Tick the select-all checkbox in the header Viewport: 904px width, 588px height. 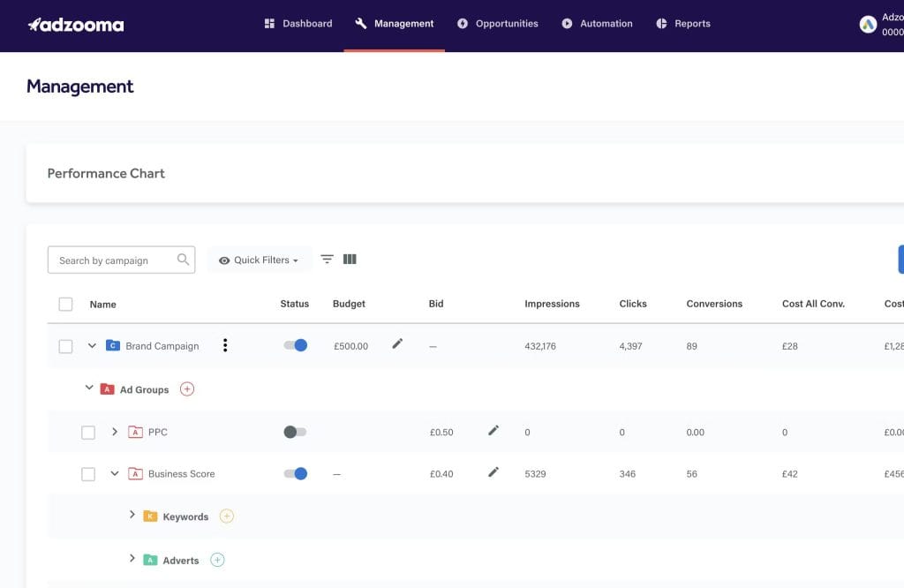tap(65, 304)
